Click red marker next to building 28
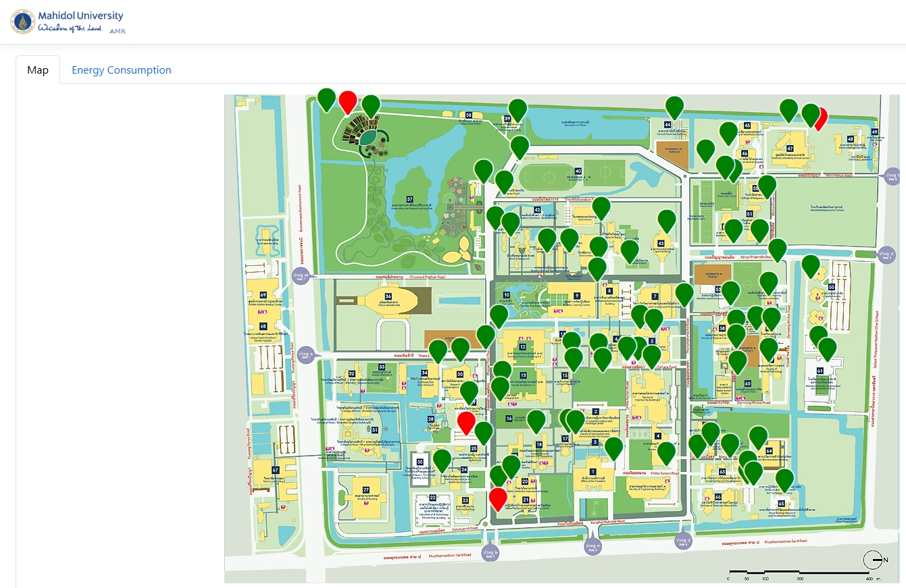 (x=466, y=423)
